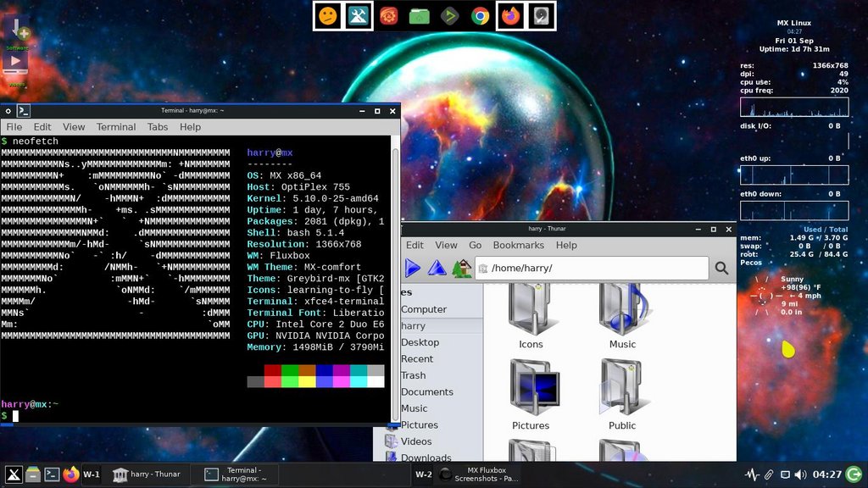Click Thunar's forward arrow icon

(x=413, y=268)
